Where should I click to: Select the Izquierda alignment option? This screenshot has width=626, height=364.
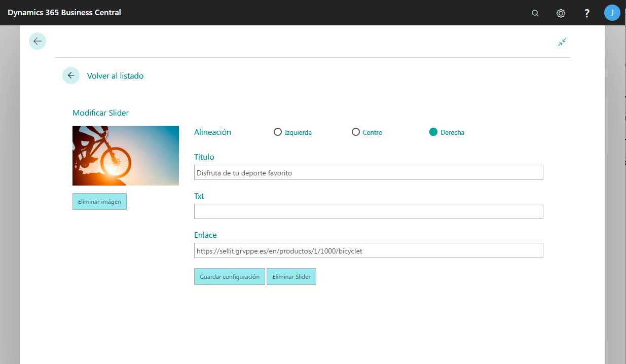pyautogui.click(x=278, y=132)
